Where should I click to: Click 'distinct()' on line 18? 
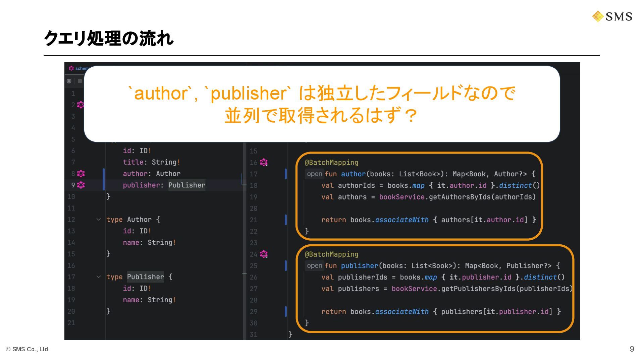coord(520,185)
